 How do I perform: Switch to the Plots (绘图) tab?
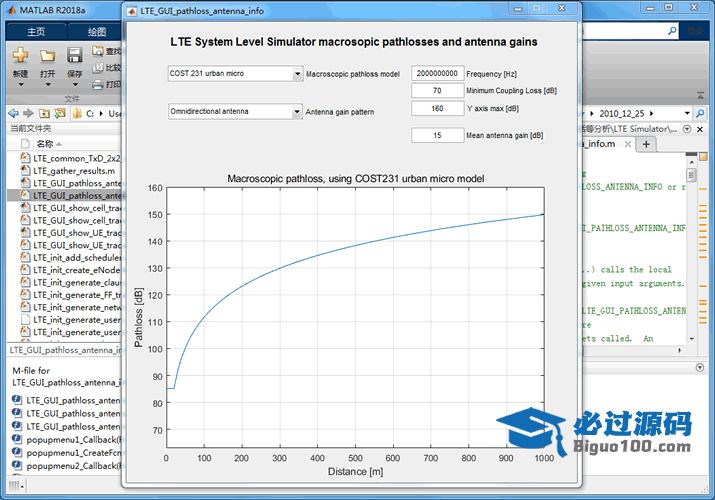97,31
